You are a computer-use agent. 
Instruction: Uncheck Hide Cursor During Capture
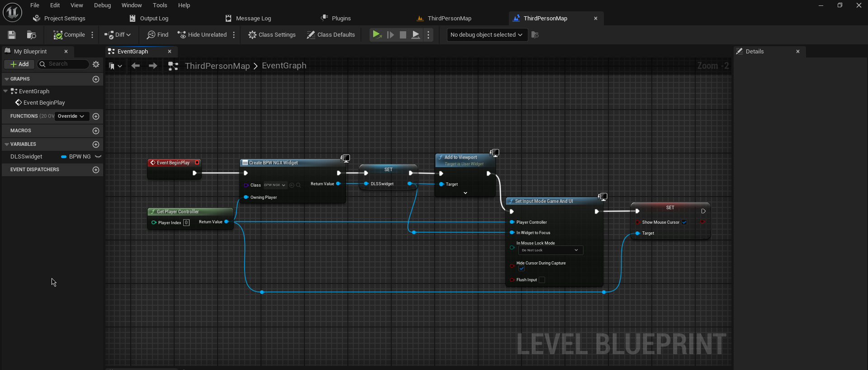pos(522,269)
